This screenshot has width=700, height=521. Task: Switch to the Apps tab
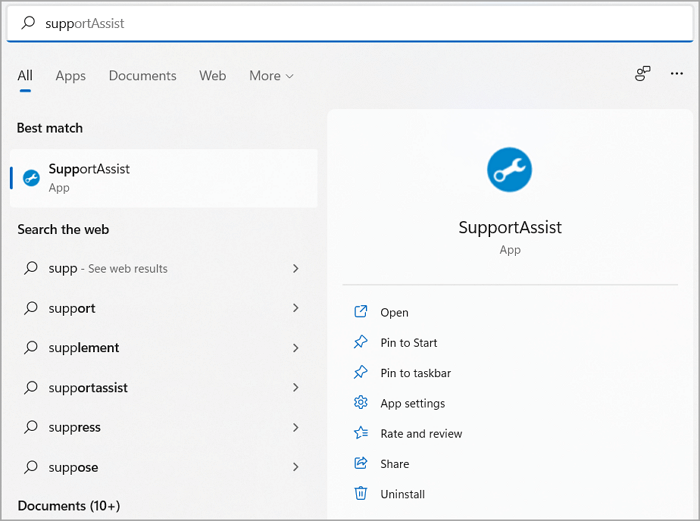pos(70,76)
